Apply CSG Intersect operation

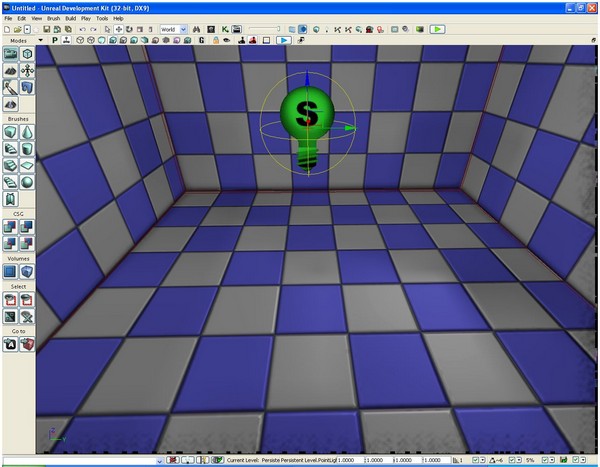coord(10,243)
